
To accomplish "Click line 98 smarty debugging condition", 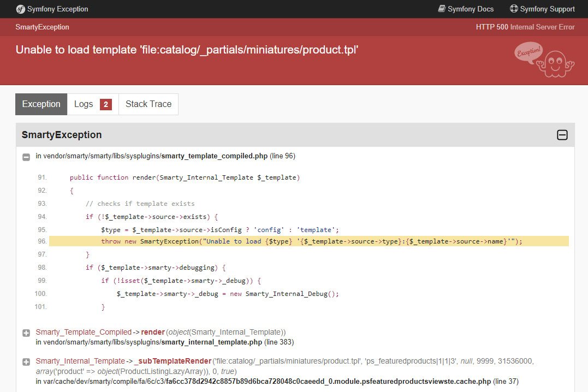I will click(156, 268).
